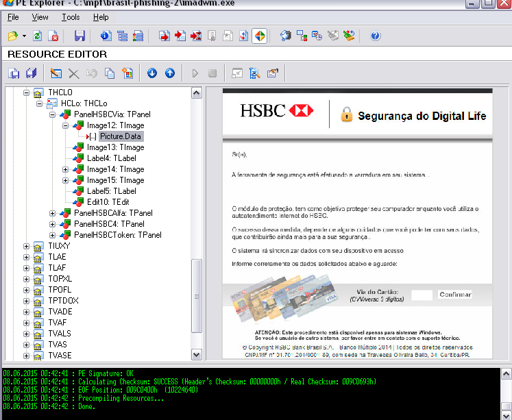Click the green brush cleanup icon
512x420 pixels.
click(349, 36)
